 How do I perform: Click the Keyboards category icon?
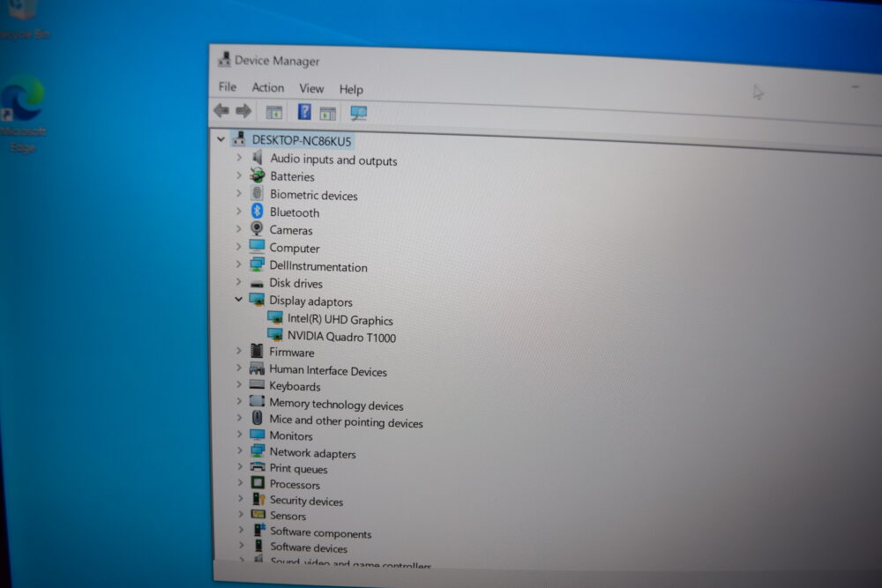tap(257, 384)
